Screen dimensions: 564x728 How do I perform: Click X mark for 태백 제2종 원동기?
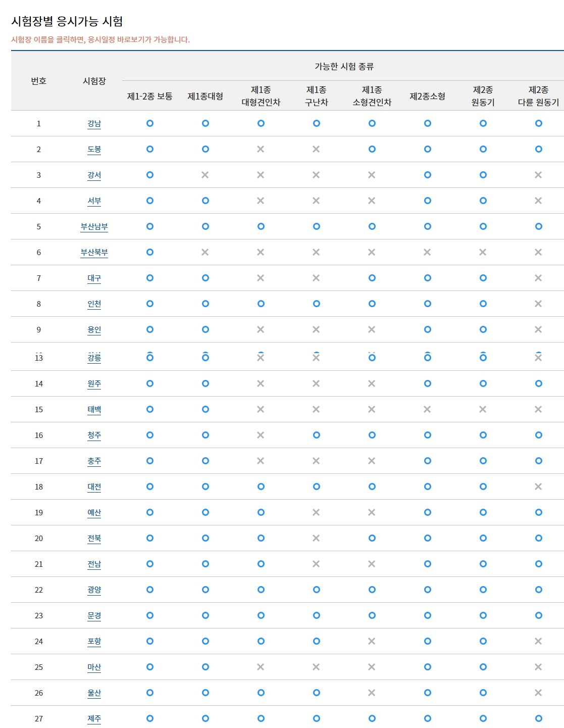[x=483, y=409]
